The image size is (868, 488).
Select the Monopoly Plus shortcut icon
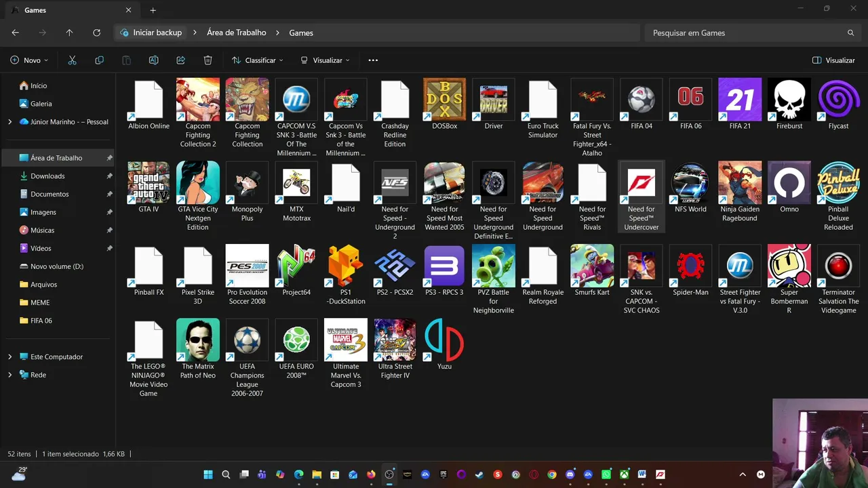[x=247, y=182]
